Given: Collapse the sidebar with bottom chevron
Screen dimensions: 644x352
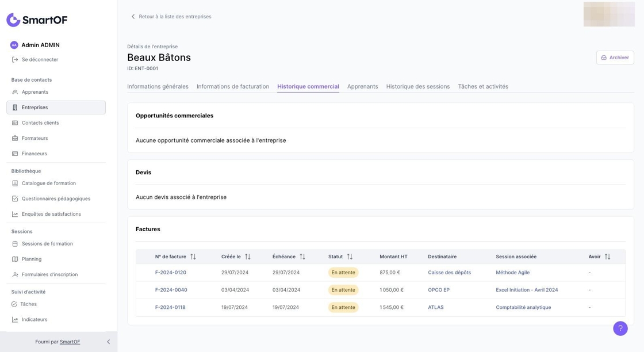Looking at the screenshot, I should (x=108, y=342).
